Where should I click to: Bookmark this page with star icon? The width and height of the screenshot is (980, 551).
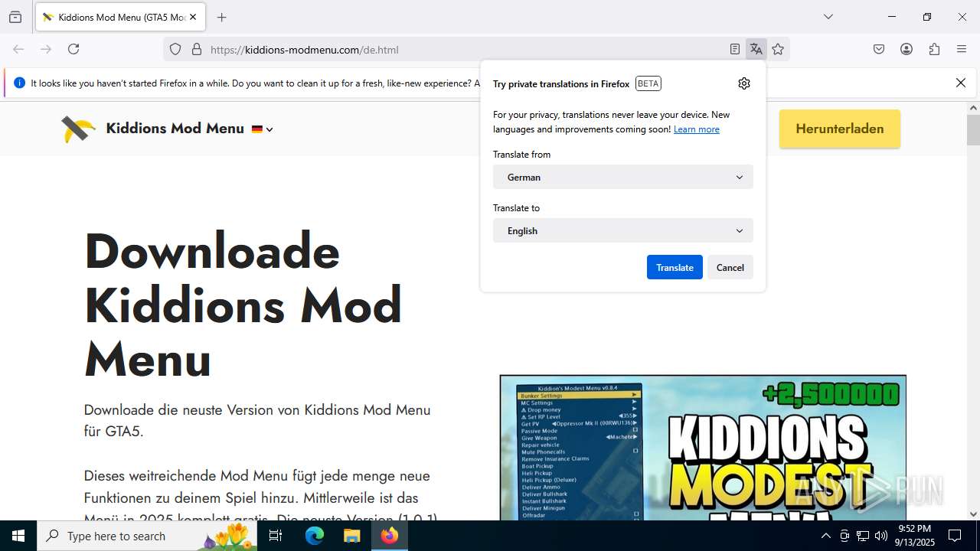778,50
